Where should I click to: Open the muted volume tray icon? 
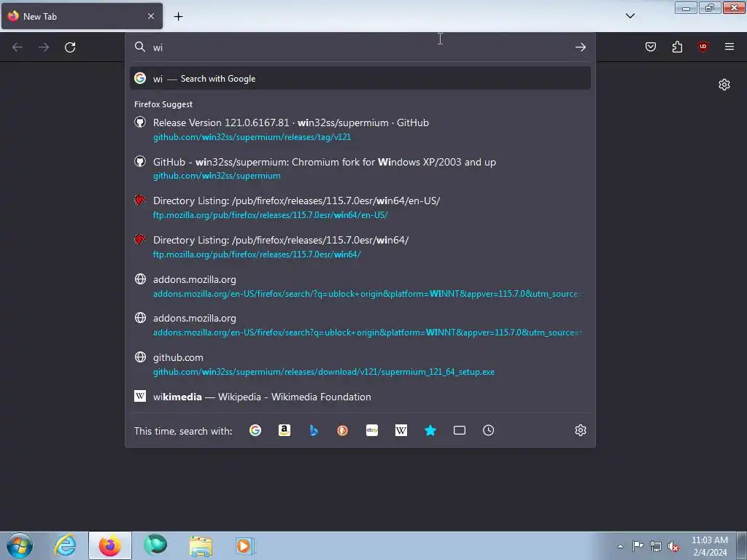[673, 546]
